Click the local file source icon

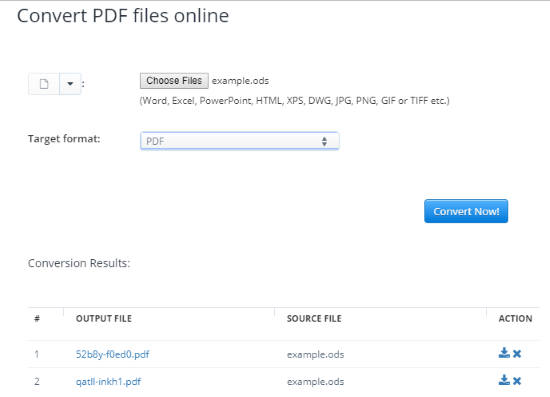[x=44, y=84]
